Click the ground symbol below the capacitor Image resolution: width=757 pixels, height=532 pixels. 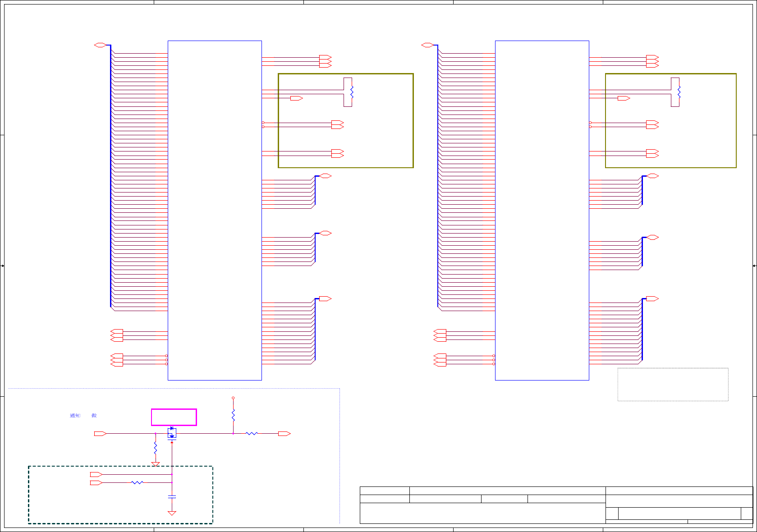click(x=172, y=513)
